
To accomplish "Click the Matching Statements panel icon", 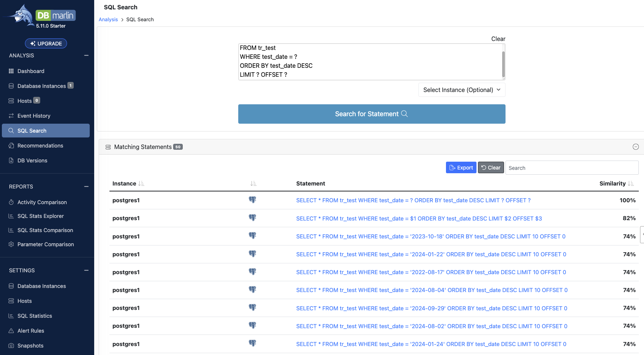I will coord(108,147).
